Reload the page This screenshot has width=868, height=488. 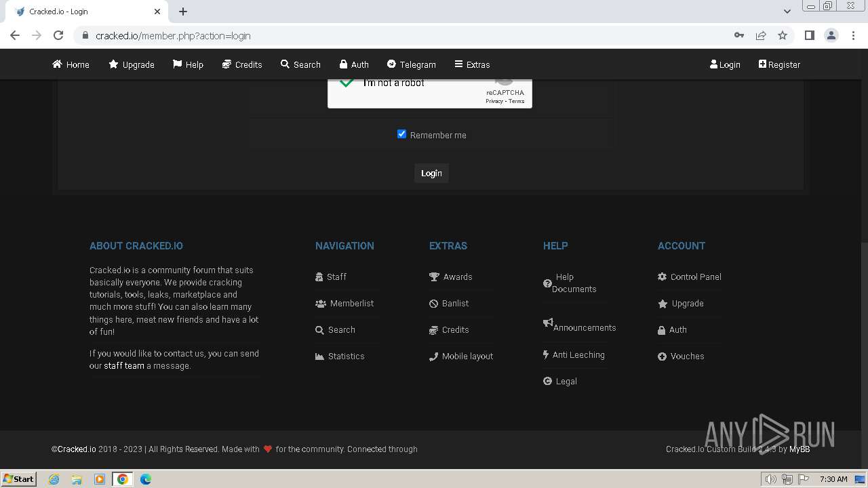tap(58, 35)
